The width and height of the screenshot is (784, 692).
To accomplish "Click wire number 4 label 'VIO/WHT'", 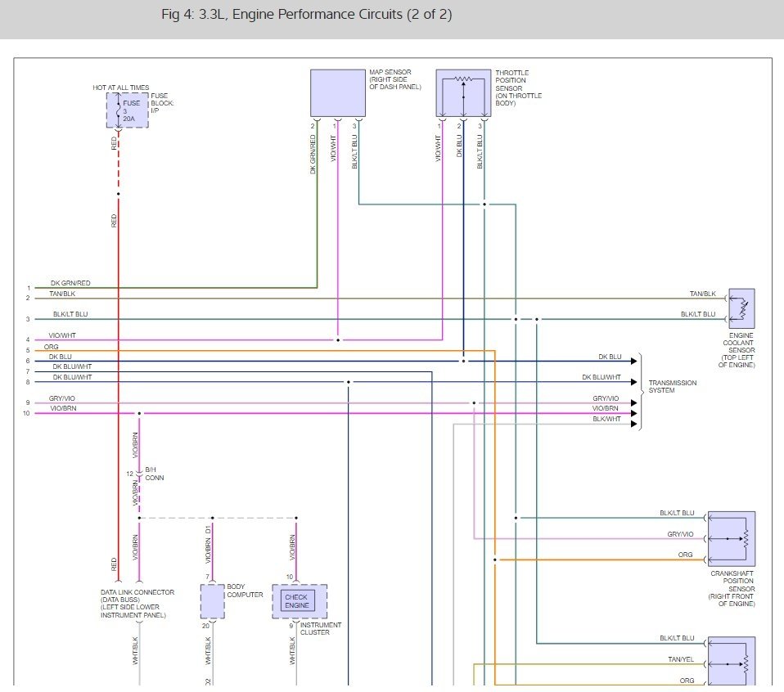I will pos(62,335).
